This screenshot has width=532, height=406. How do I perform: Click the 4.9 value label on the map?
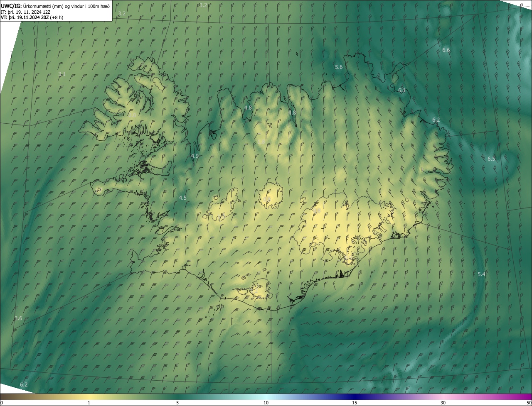[195, 156]
